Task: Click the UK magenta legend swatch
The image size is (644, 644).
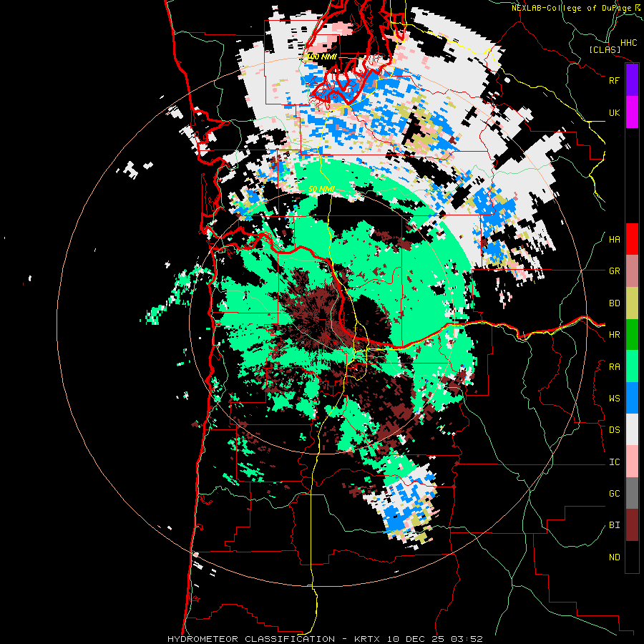Action: [x=632, y=112]
